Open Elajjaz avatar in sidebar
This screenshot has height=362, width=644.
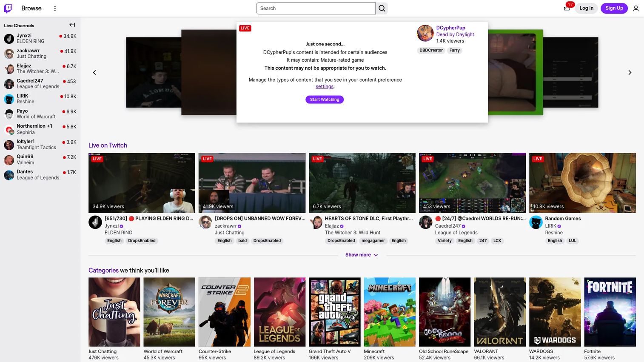[x=9, y=68]
